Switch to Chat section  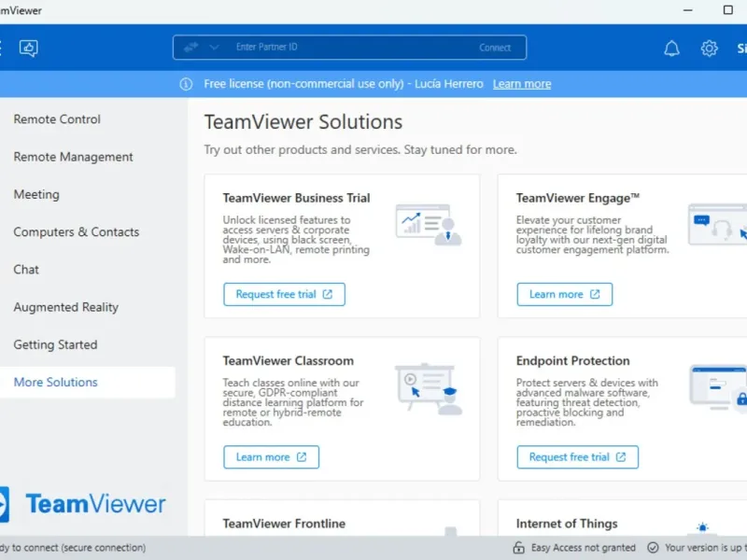[26, 270]
